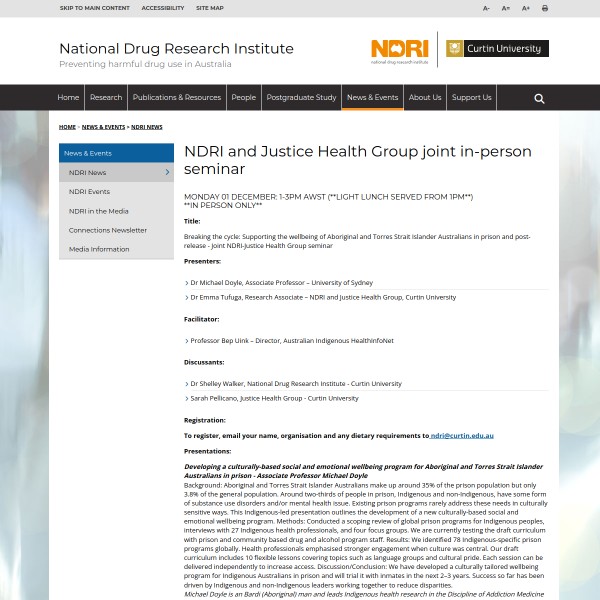Expand NDRI News sidebar chevron arrow

coord(167,172)
